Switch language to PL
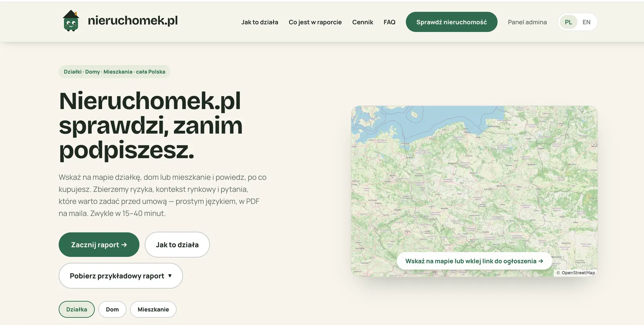 pyautogui.click(x=568, y=22)
